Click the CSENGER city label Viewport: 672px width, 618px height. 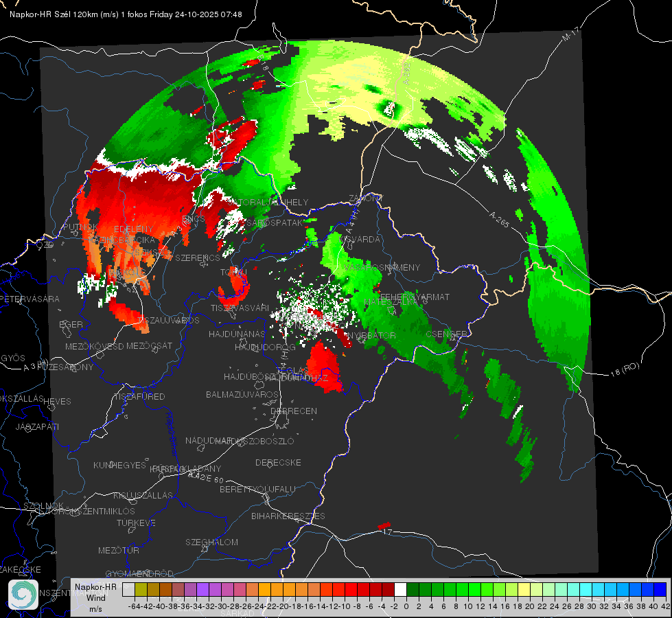[446, 334]
